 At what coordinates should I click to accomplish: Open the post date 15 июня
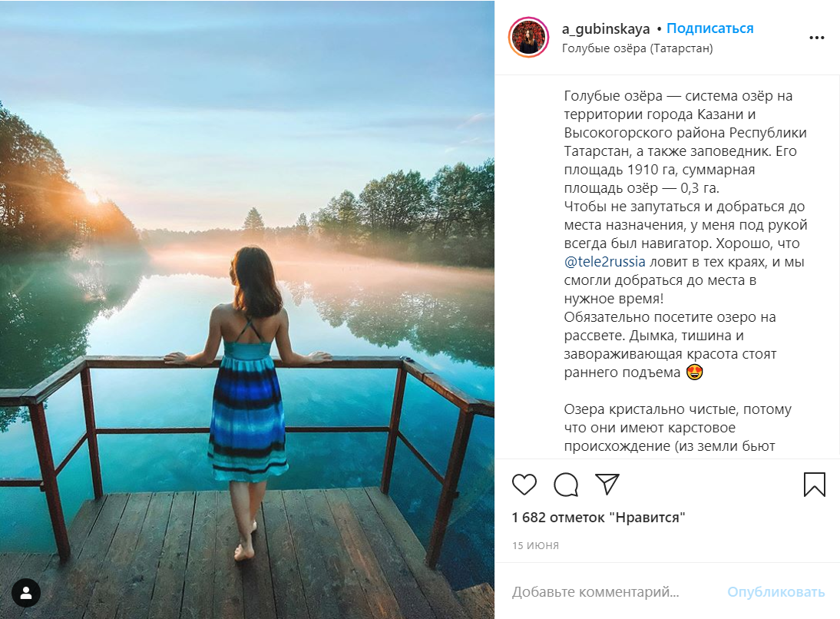pyautogui.click(x=535, y=545)
